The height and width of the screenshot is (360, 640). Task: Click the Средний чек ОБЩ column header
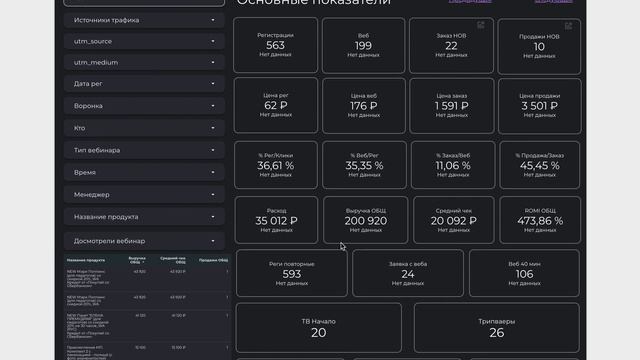click(x=173, y=260)
